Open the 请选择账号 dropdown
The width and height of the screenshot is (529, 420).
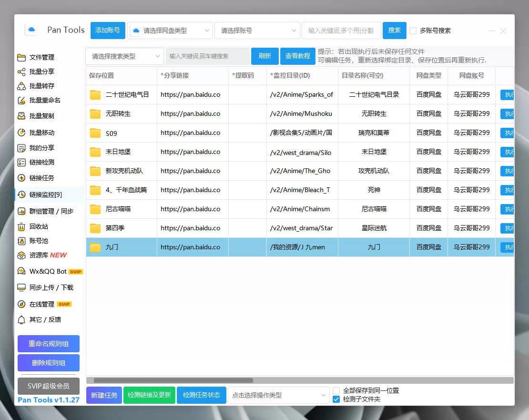(x=257, y=31)
